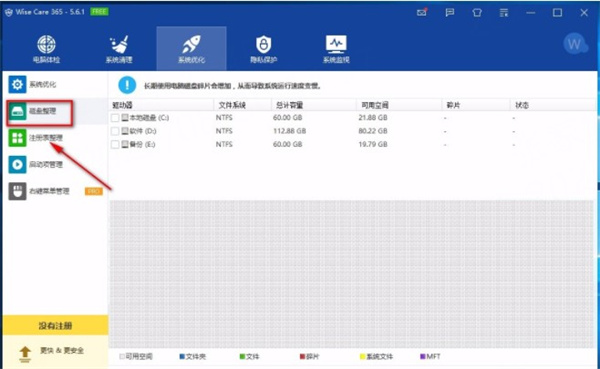Click the 112.88 GB total capacity cell

[x=289, y=131]
